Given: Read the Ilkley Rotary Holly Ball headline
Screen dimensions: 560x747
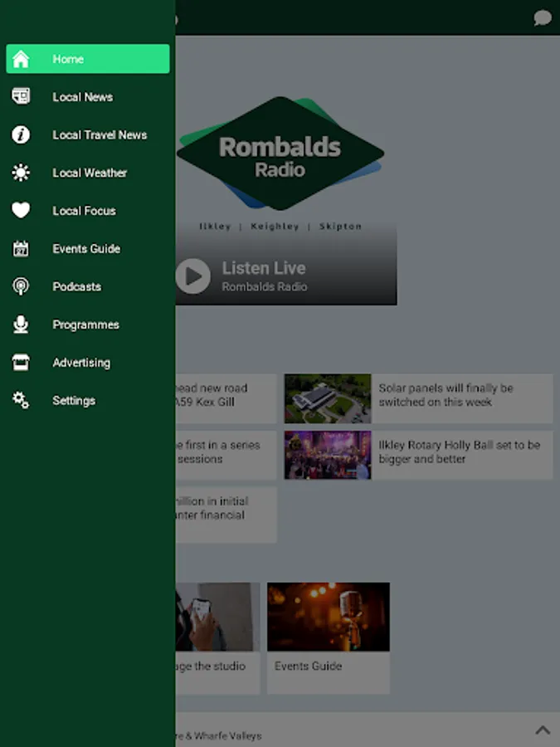Looking at the screenshot, I should point(459,452).
